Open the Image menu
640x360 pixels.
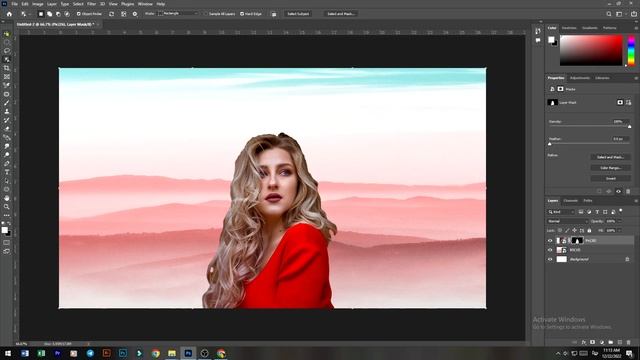click(x=38, y=4)
